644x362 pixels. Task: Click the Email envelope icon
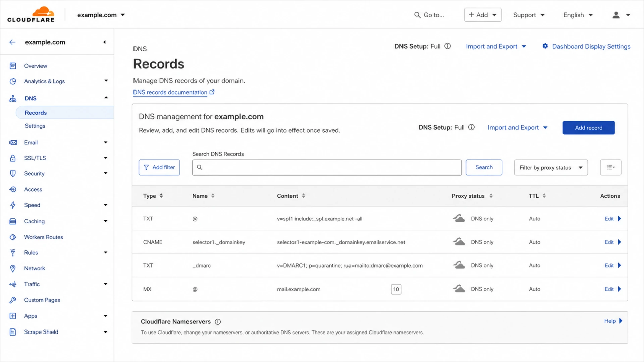pyautogui.click(x=13, y=142)
